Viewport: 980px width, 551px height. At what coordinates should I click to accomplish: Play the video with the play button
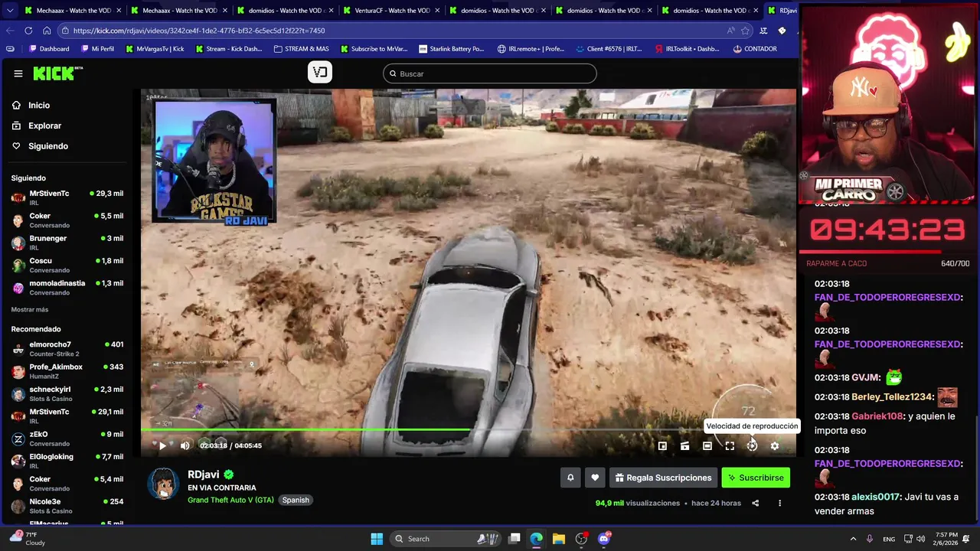coord(162,445)
